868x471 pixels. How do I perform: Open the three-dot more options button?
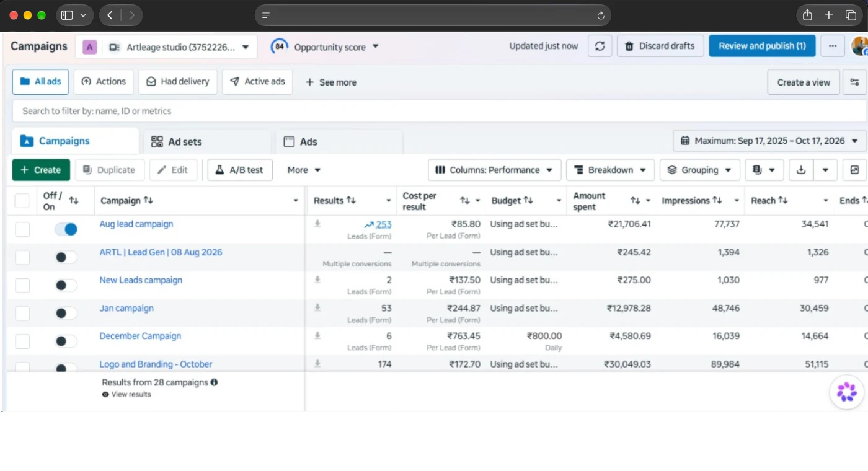tap(833, 46)
